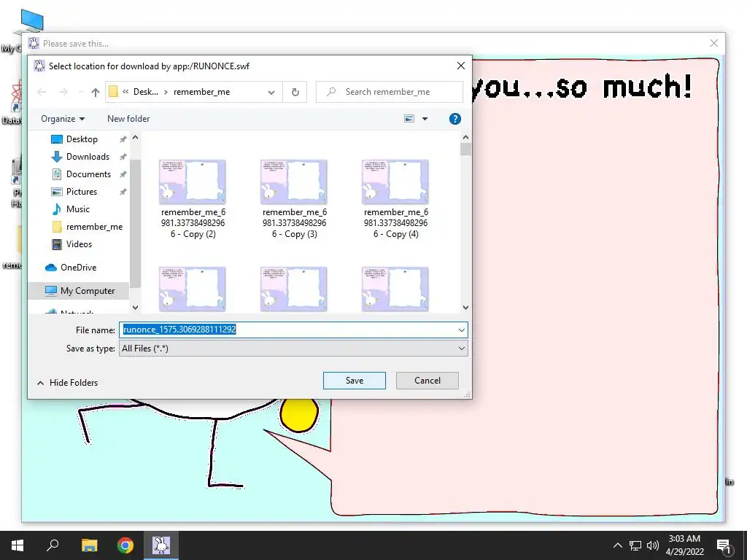Click the Desktop pin icon
747x560 pixels.
(x=123, y=139)
